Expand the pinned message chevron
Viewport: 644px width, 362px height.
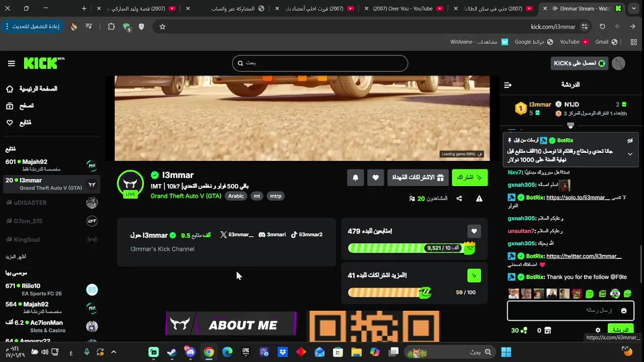(x=630, y=154)
